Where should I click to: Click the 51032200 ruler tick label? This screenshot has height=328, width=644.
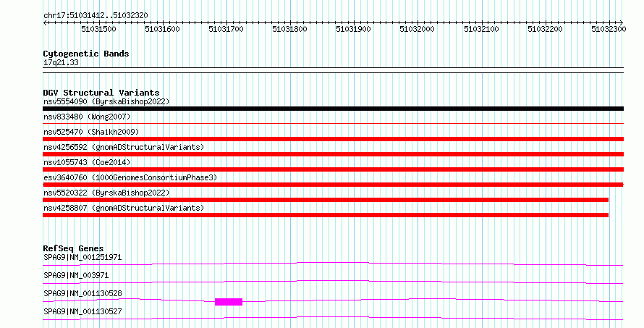[x=545, y=29]
